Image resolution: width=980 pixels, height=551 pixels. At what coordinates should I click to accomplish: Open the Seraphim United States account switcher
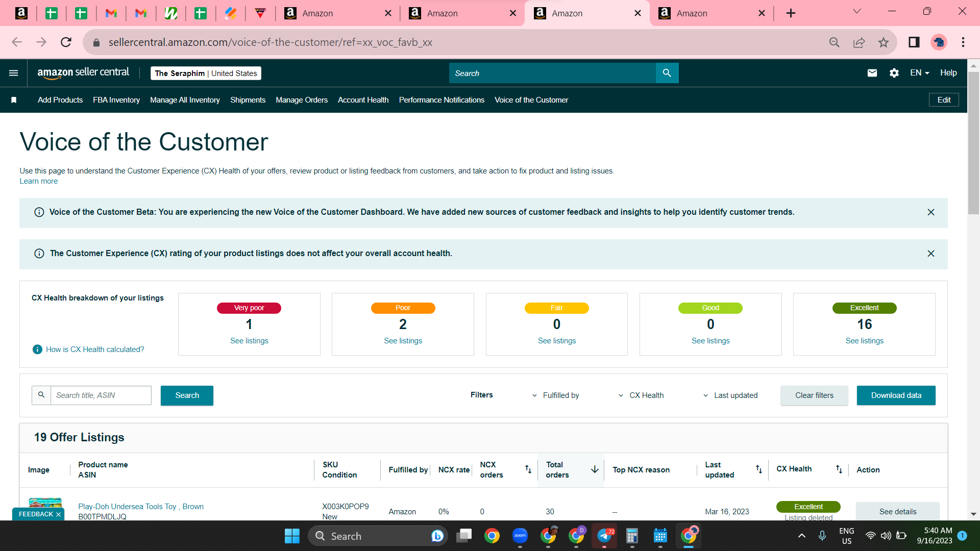coord(206,73)
